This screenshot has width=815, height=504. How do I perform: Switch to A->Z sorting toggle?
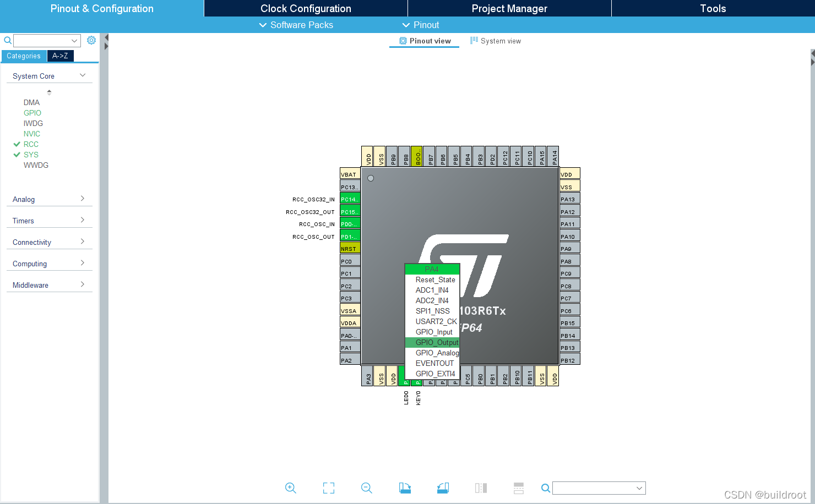60,56
